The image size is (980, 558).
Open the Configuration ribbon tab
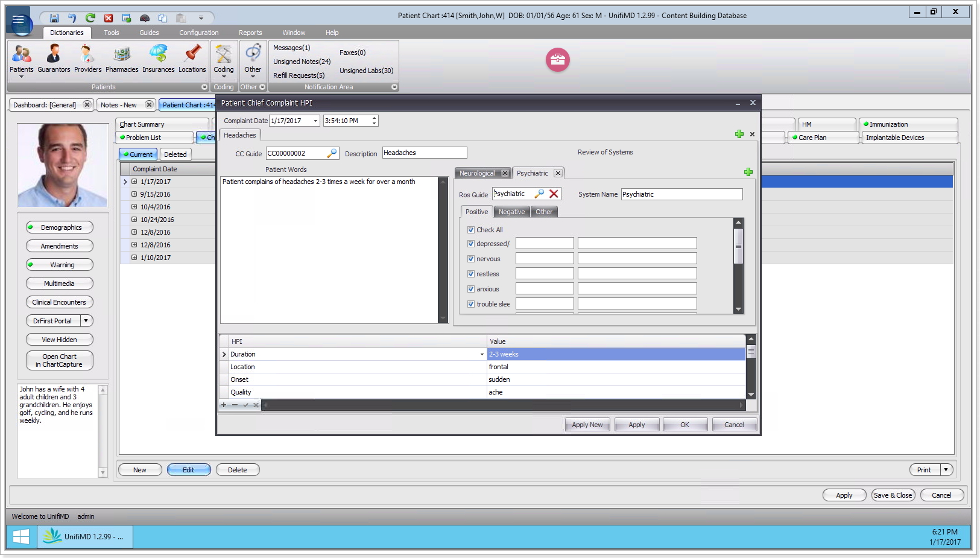coord(199,33)
